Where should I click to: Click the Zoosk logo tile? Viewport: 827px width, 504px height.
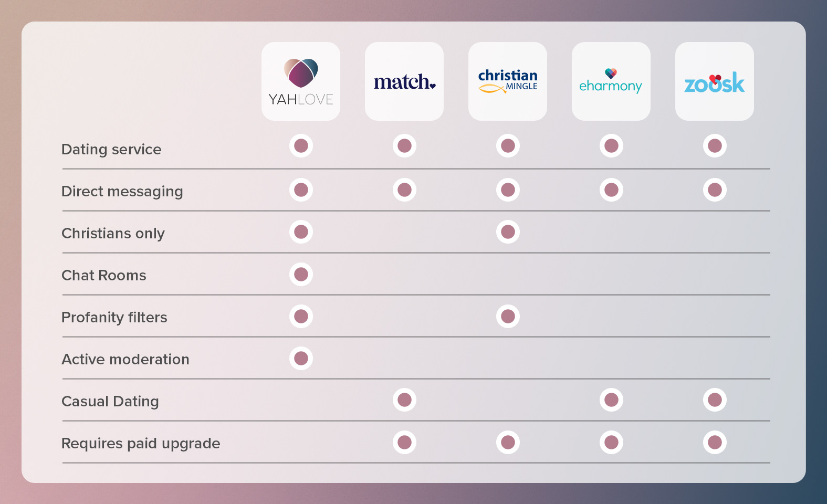pyautogui.click(x=715, y=81)
